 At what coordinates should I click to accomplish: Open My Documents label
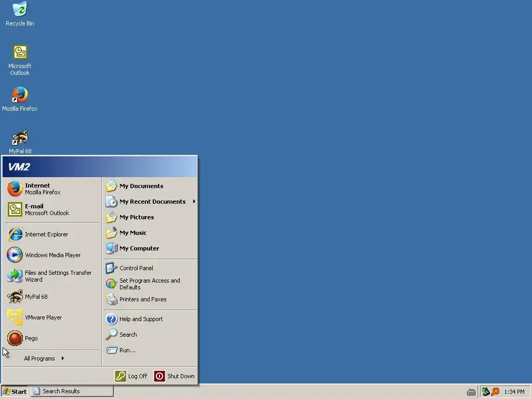(141, 186)
